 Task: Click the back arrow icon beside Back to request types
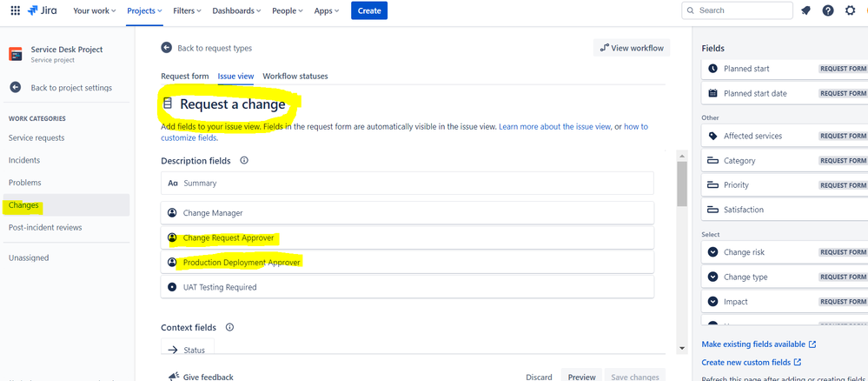167,48
